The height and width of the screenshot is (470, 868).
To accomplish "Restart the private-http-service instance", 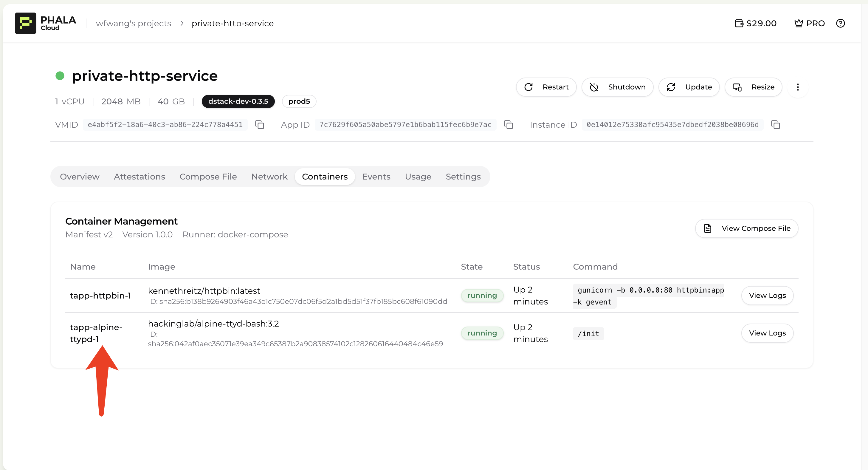I will pos(546,87).
